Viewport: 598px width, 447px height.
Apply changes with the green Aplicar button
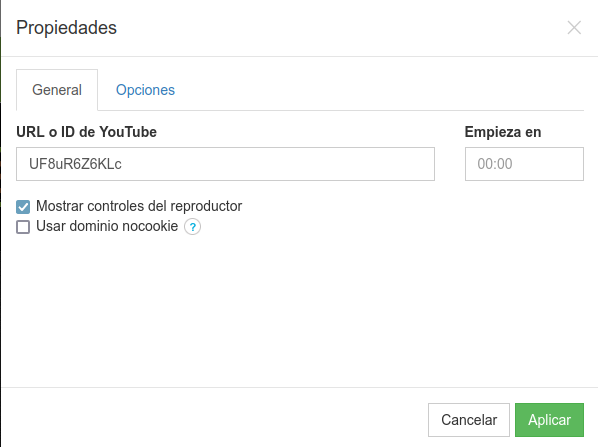tap(549, 420)
